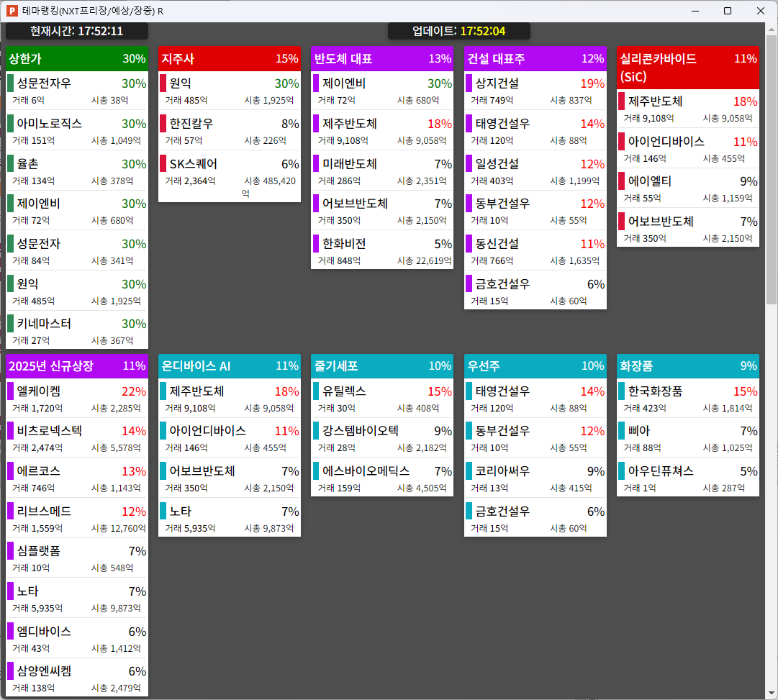The height and width of the screenshot is (700, 778).
Task: Click the purple marker next to 한화비전
Action: pyautogui.click(x=315, y=243)
